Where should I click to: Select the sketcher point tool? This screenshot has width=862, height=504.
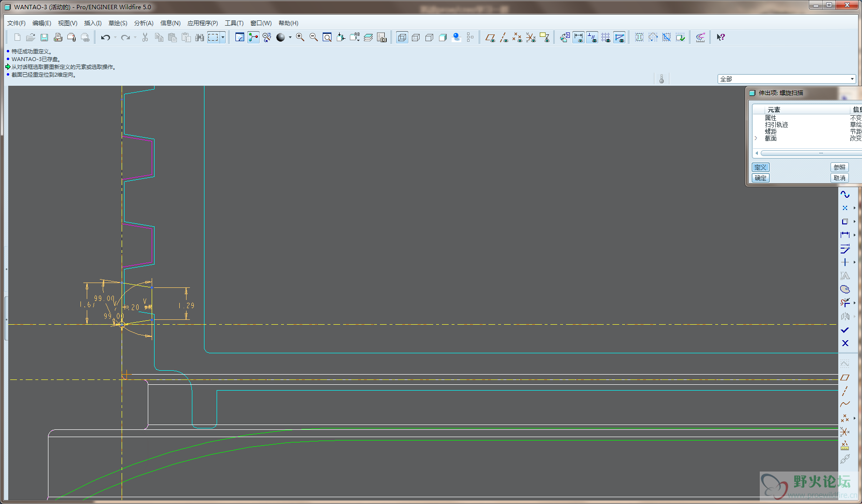click(845, 208)
